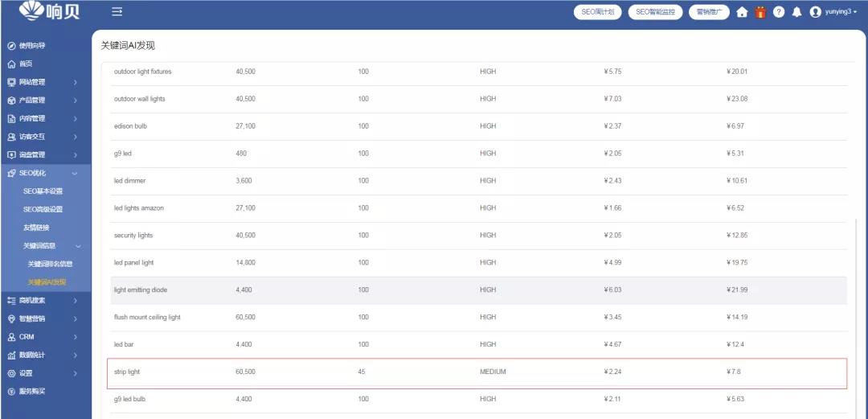The image size is (868, 419).
Task: Click the hamburger menu collapse icon
Action: coord(117,12)
